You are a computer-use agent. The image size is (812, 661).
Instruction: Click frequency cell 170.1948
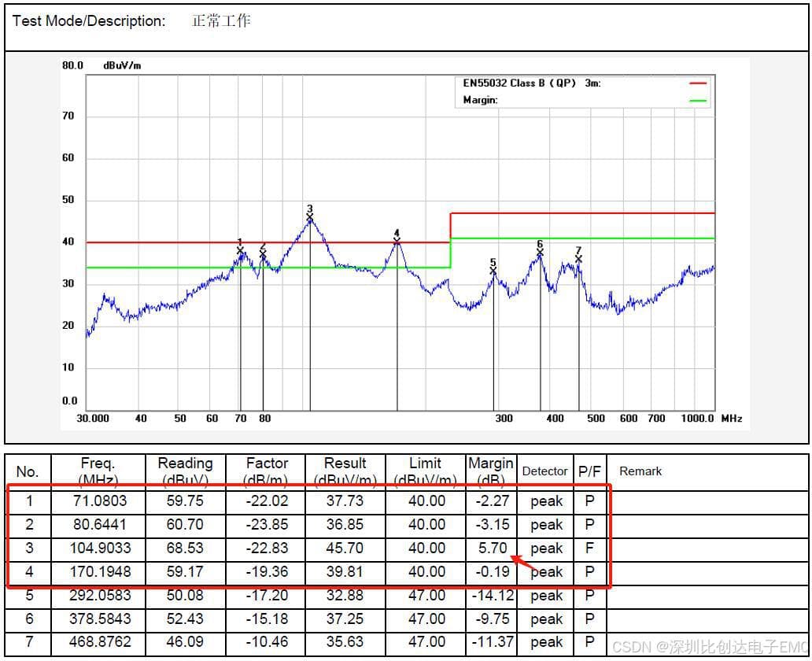pyautogui.click(x=100, y=571)
